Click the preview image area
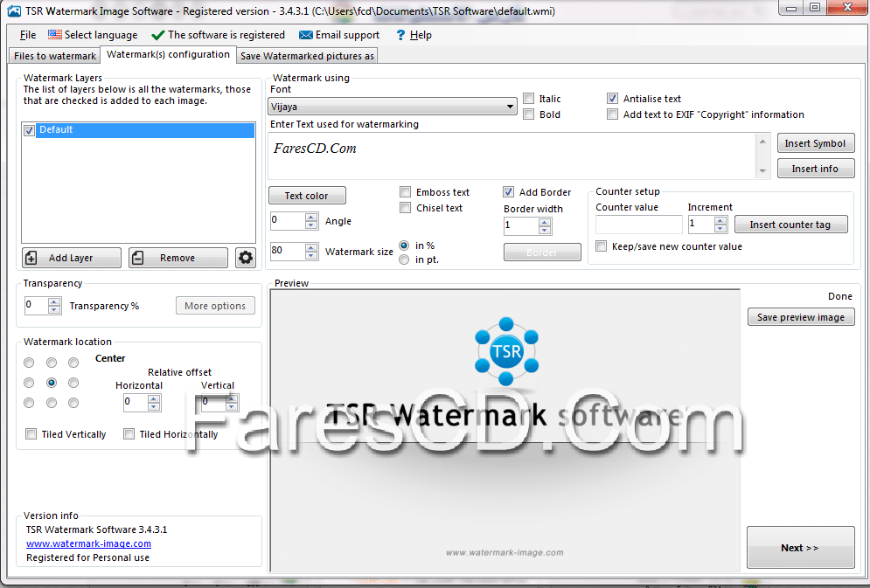870x588 pixels. point(505,431)
